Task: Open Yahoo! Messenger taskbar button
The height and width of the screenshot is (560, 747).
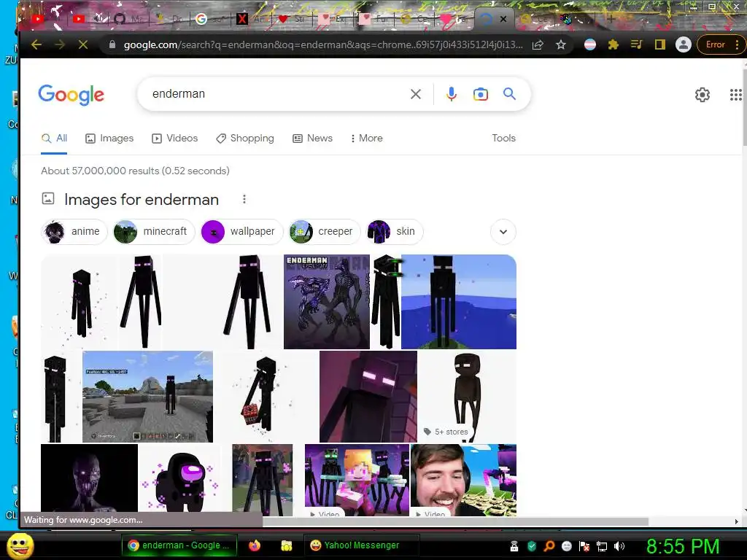Action: point(362,545)
